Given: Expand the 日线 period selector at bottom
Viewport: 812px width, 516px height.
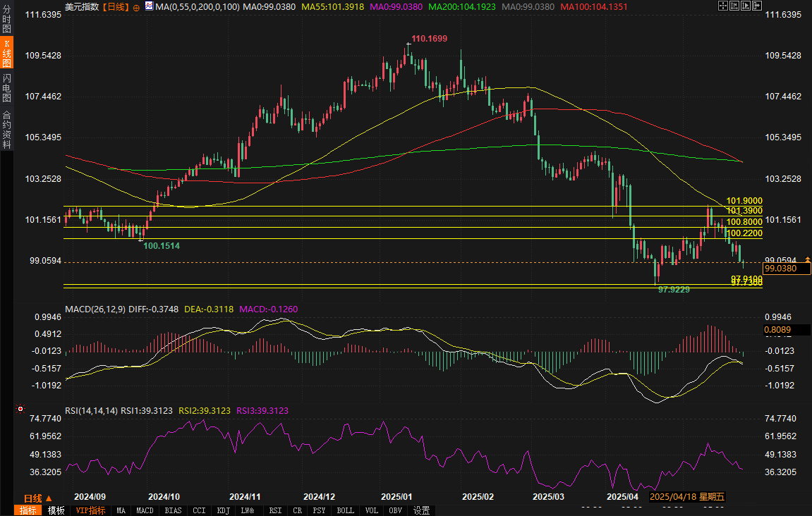Looking at the screenshot, I should coord(38,498).
